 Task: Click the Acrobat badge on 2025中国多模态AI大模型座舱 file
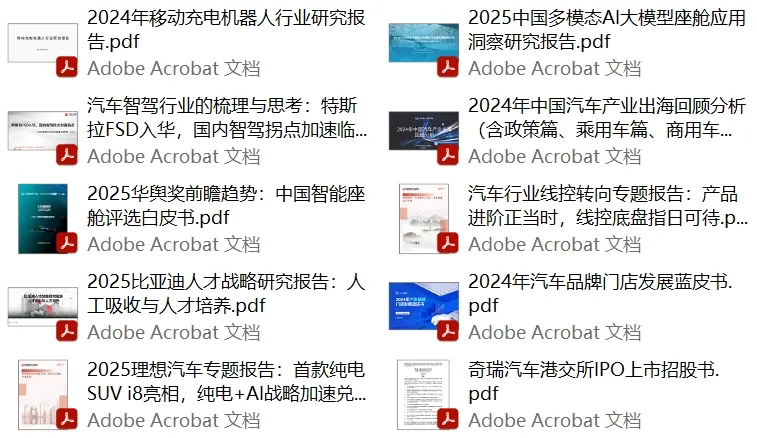point(448,67)
